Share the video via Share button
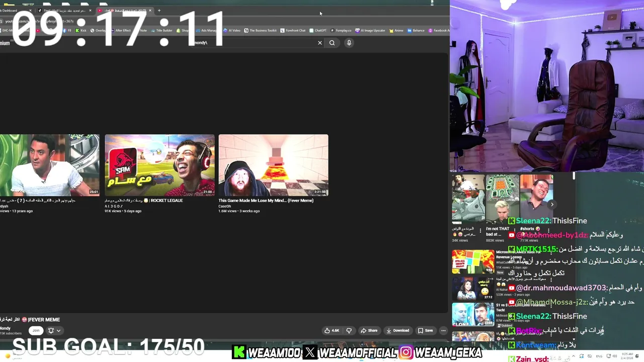Viewport: 644px width, 362px height. [x=369, y=330]
